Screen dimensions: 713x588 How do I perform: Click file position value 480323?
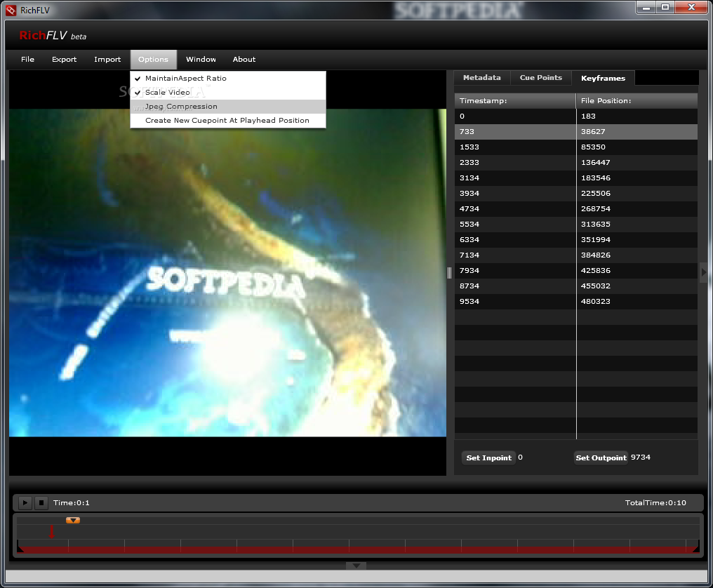(596, 302)
